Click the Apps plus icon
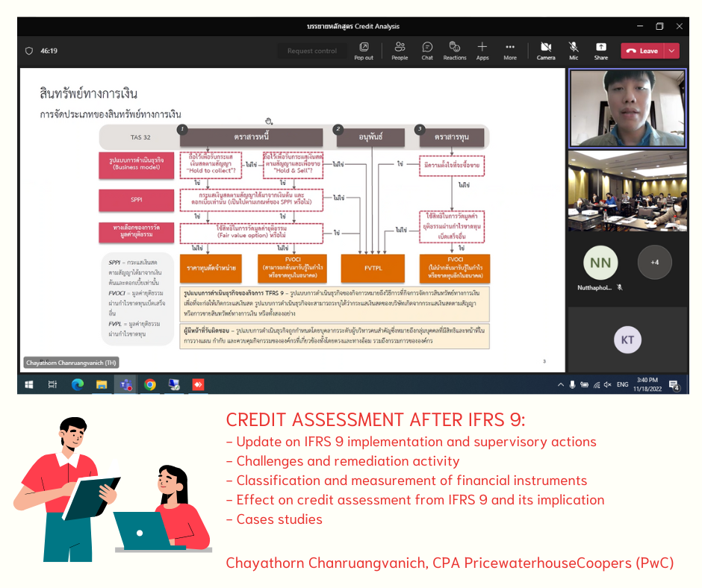The width and height of the screenshot is (702, 588). pos(482,50)
